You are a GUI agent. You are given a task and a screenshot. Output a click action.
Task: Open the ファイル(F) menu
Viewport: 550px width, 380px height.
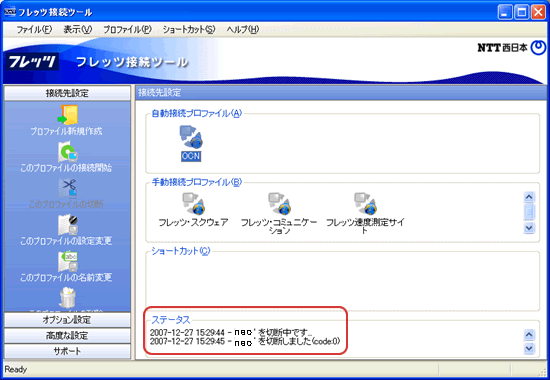coord(34,29)
